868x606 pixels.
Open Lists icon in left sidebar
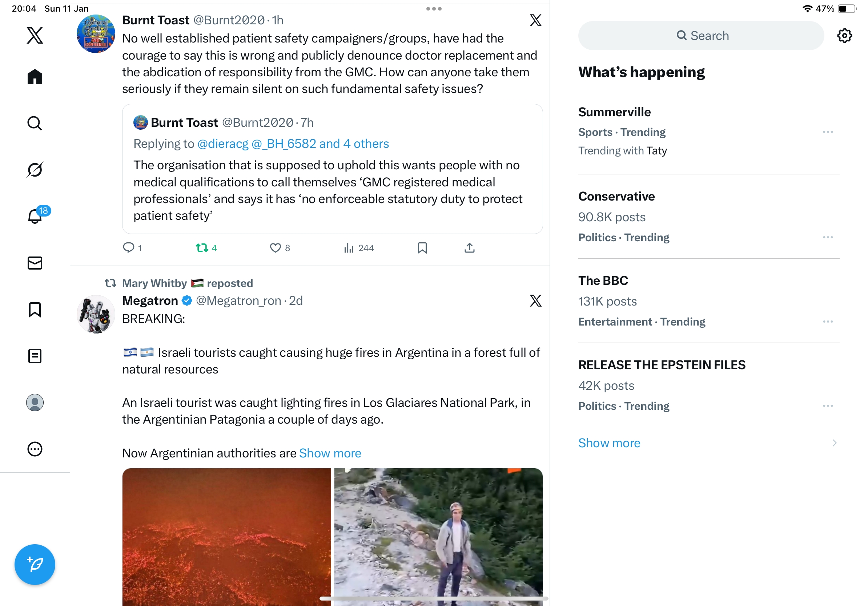(x=35, y=356)
